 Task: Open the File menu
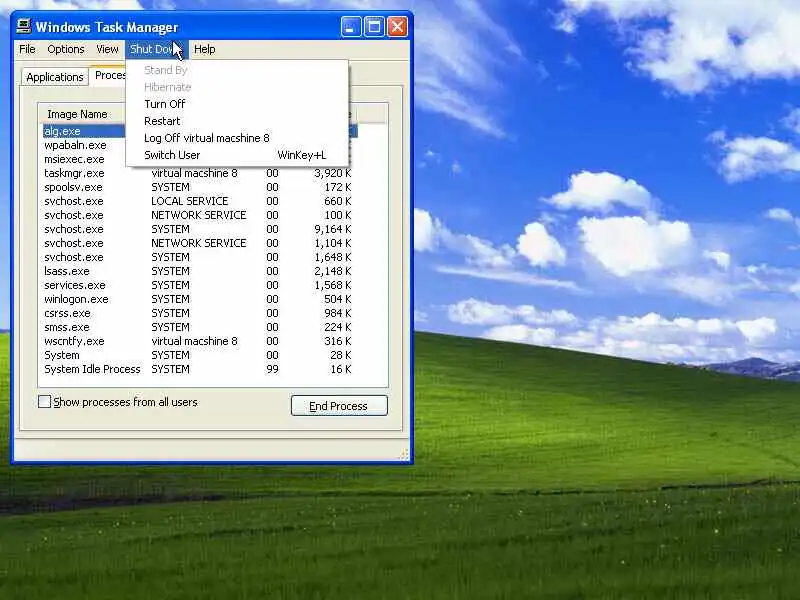tap(27, 49)
